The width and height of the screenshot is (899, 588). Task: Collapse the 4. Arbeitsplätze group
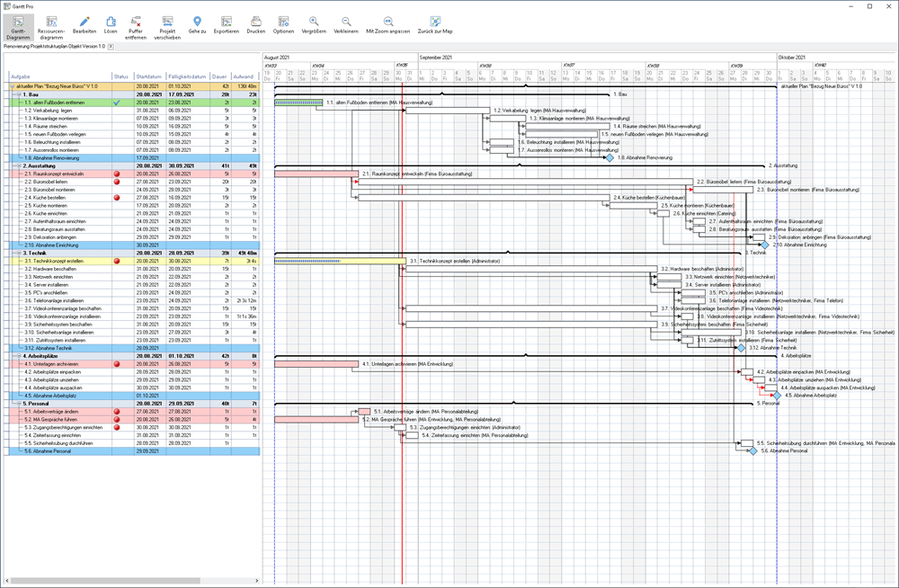pyautogui.click(x=19, y=356)
